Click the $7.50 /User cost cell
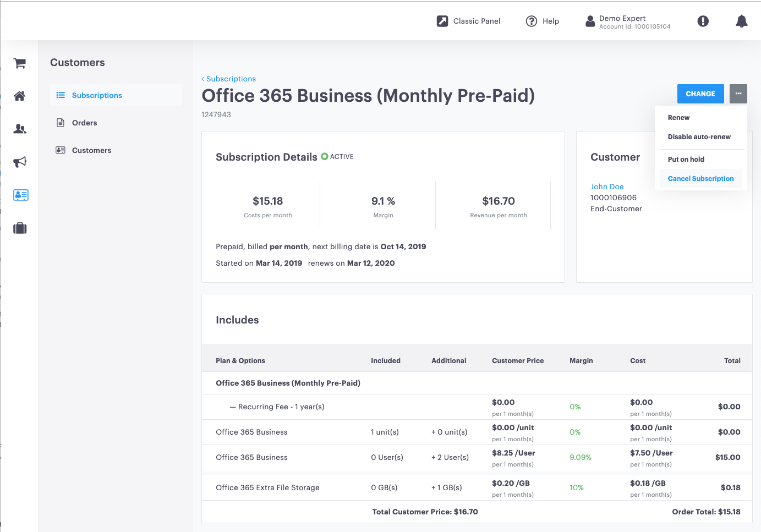The width and height of the screenshot is (761, 532). pos(651,453)
